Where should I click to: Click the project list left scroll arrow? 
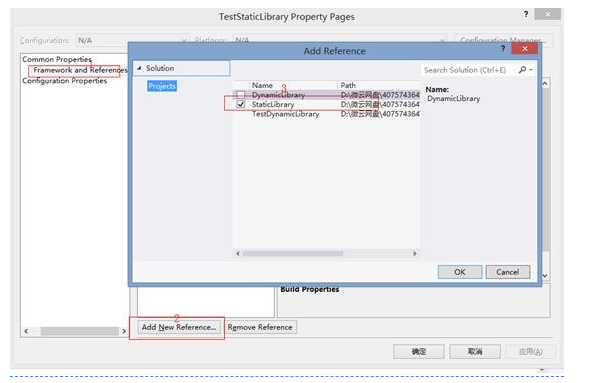238,253
